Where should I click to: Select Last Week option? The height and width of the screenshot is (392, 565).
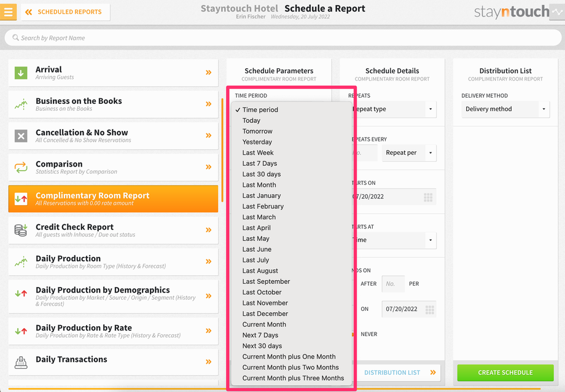[258, 153]
